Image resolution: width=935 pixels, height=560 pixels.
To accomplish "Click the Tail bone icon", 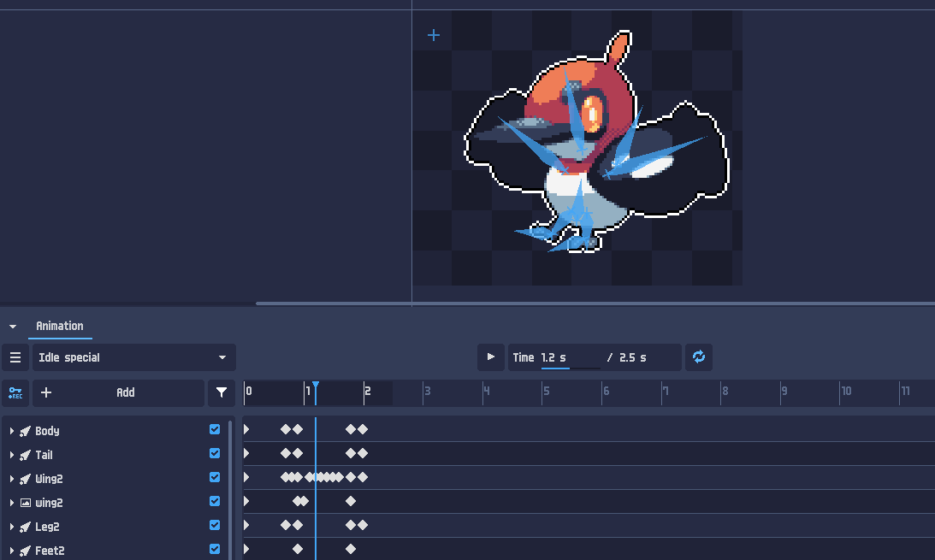I will [x=25, y=455].
